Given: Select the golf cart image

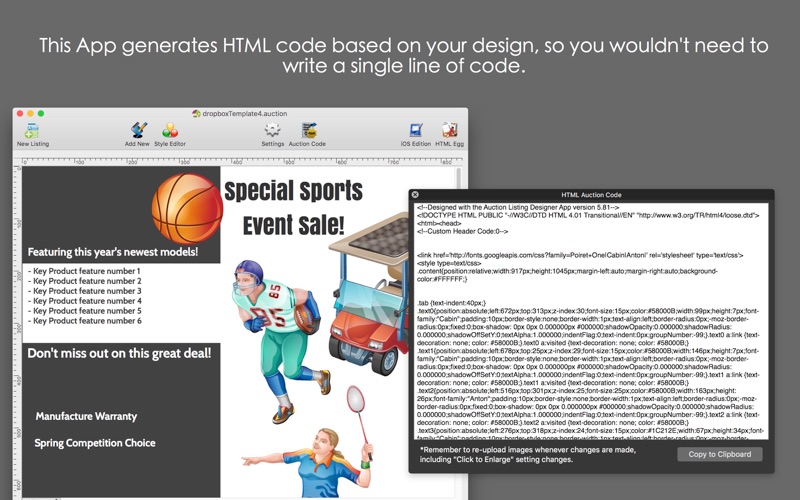Looking at the screenshot, I should coord(368,293).
